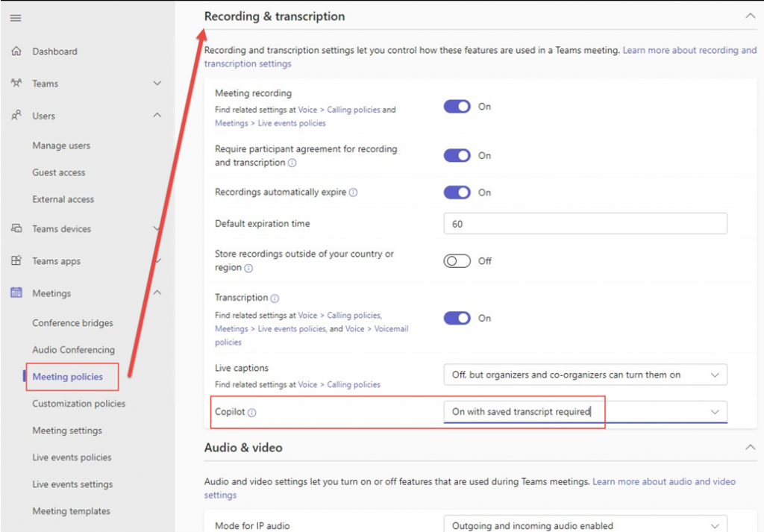Click the Voice link under Live captions
The width and height of the screenshot is (764, 532).
pyautogui.click(x=307, y=384)
